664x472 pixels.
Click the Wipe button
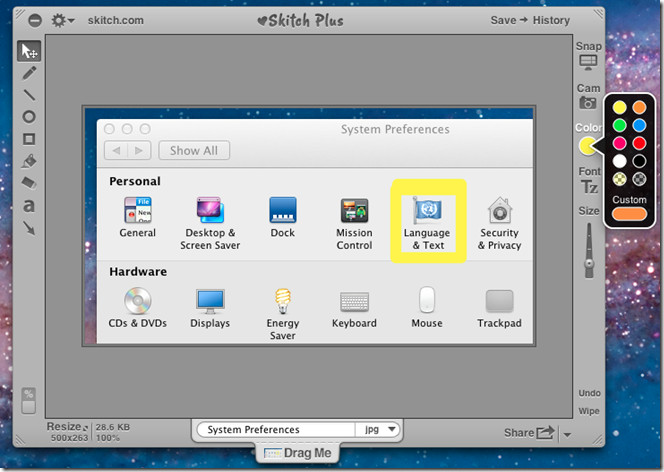pyautogui.click(x=589, y=411)
